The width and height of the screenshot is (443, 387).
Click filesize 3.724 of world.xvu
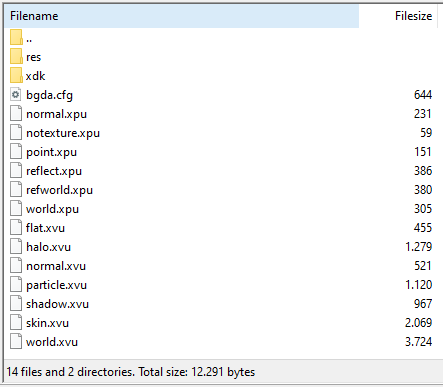pyautogui.click(x=418, y=342)
